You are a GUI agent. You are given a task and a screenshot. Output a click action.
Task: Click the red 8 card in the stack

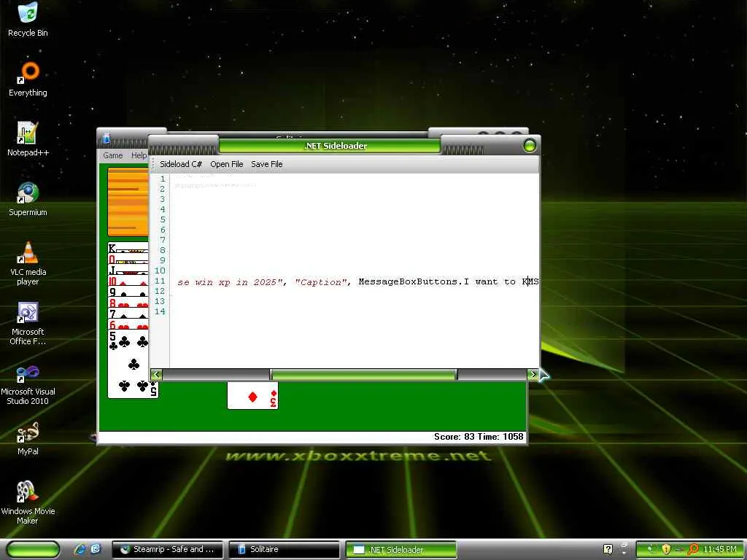click(128, 303)
